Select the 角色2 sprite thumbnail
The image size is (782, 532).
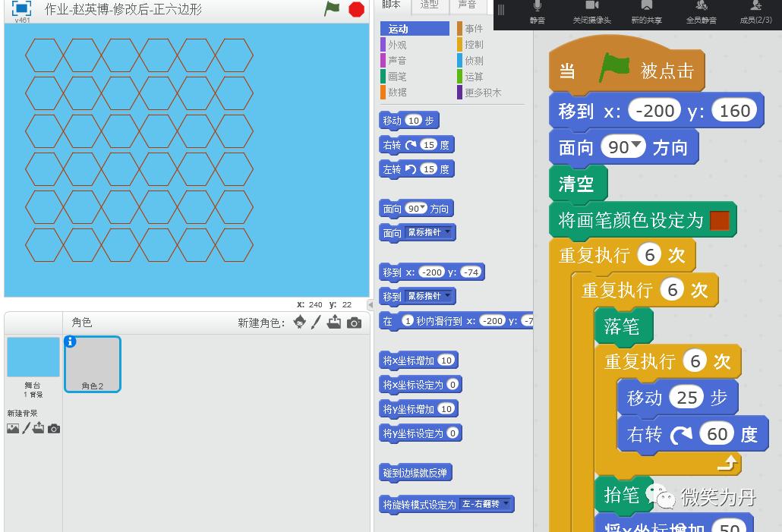coord(92,364)
